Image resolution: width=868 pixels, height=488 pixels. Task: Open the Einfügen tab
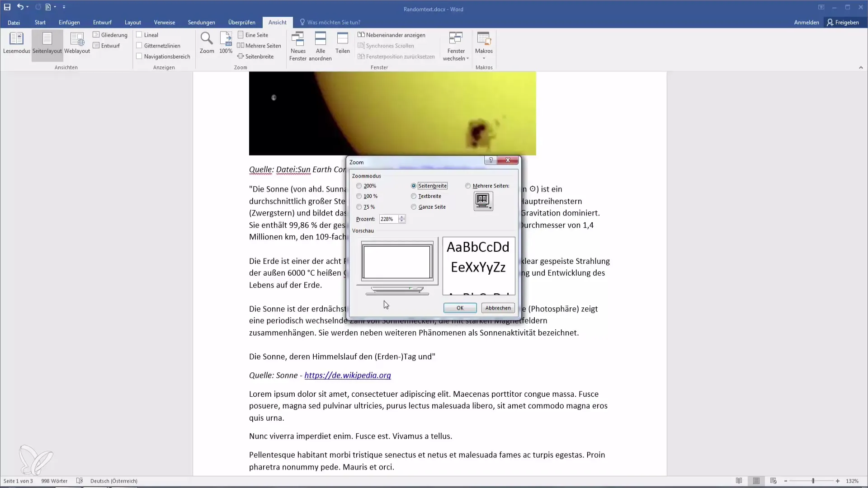point(69,22)
